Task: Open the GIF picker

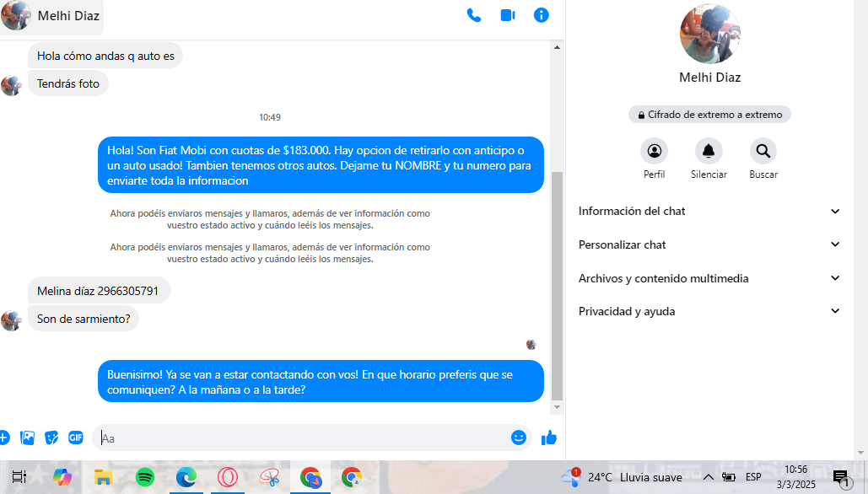Action: (76, 438)
